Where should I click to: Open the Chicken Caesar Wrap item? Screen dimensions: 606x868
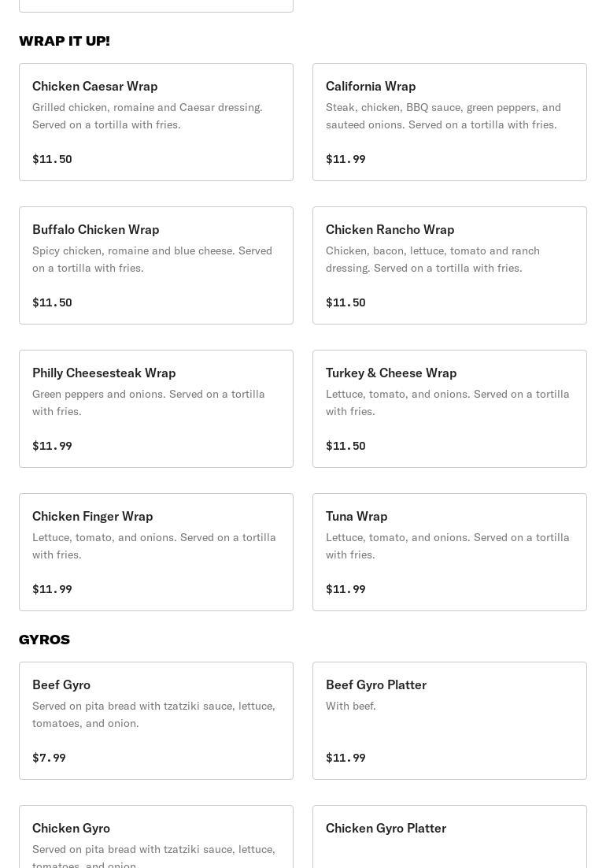(x=156, y=122)
